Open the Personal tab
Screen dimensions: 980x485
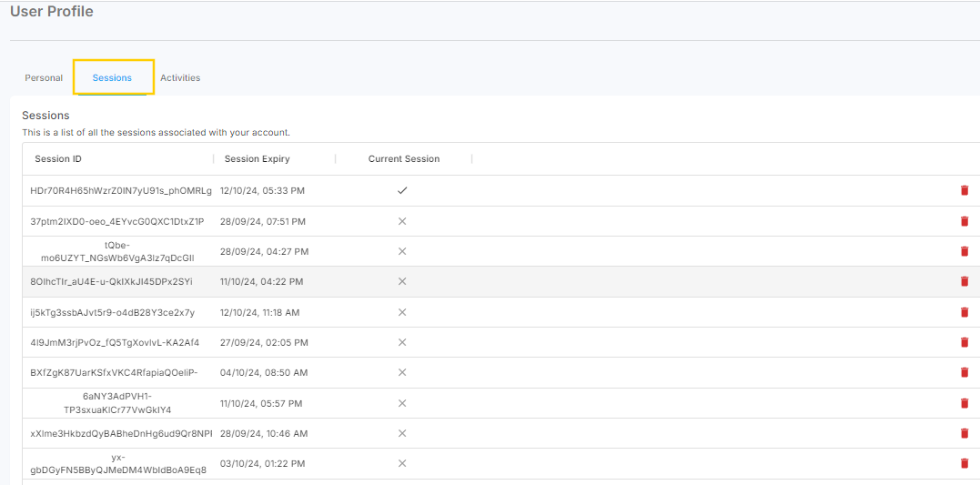pos(44,78)
